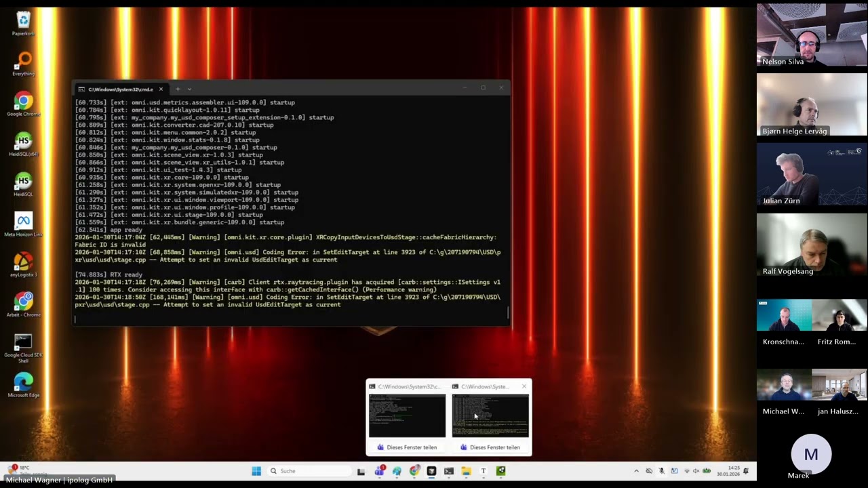Viewport: 868px width, 488px height.
Task: Select Fritz Rom... participant video tile
Action: (840, 323)
